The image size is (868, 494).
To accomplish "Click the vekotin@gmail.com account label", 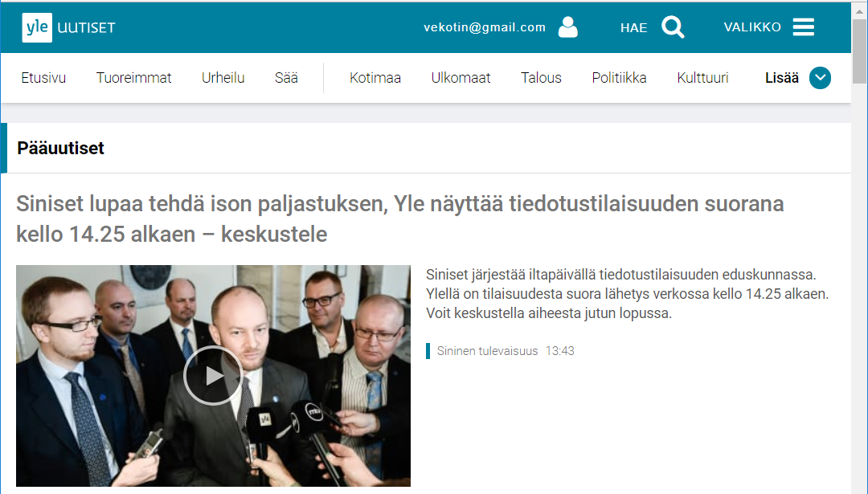I will click(485, 27).
